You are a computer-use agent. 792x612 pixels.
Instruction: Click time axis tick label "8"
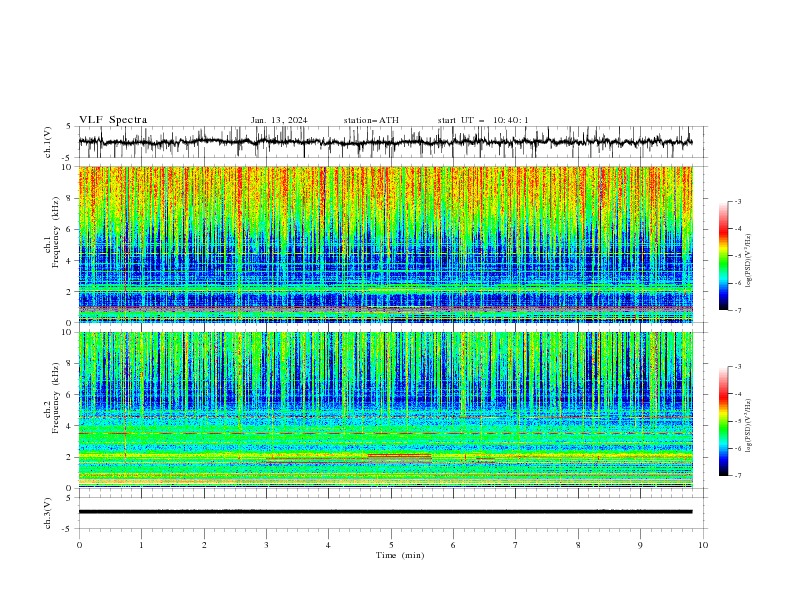click(x=578, y=545)
